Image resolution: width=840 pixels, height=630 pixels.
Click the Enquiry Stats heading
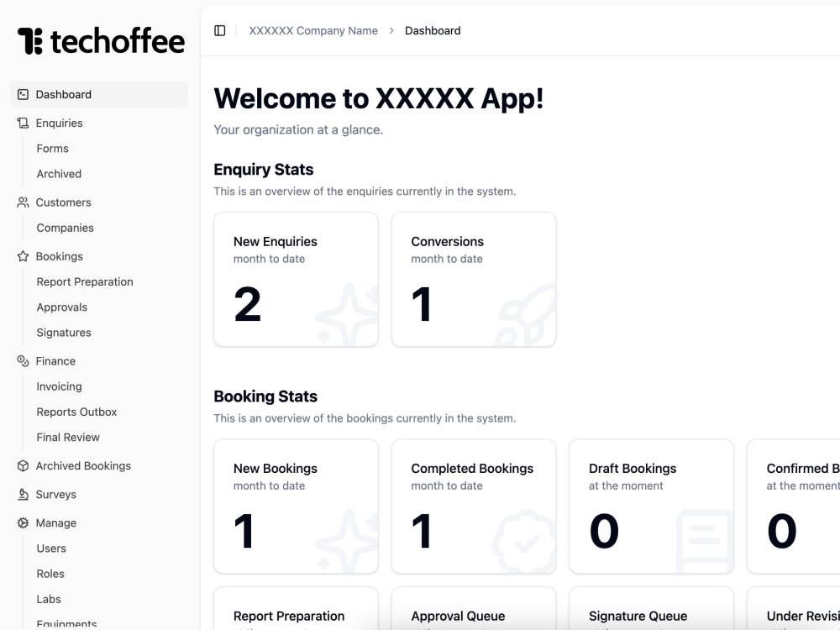[x=264, y=170]
